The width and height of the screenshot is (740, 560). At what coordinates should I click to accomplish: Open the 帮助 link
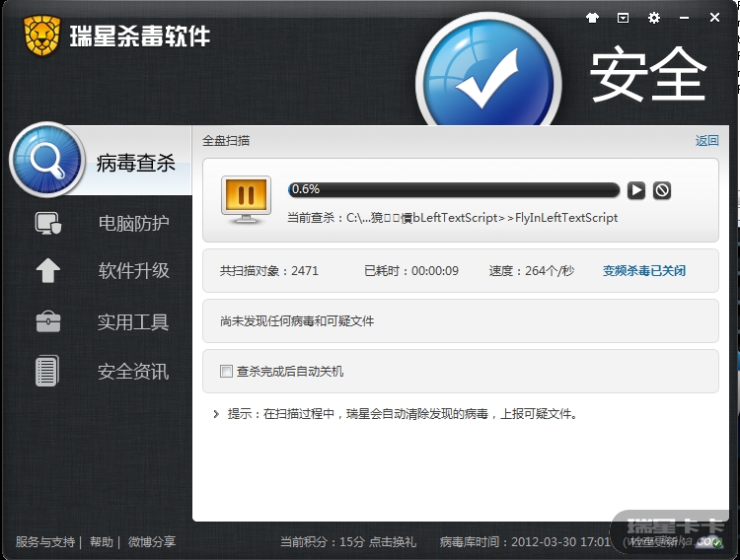tap(102, 541)
